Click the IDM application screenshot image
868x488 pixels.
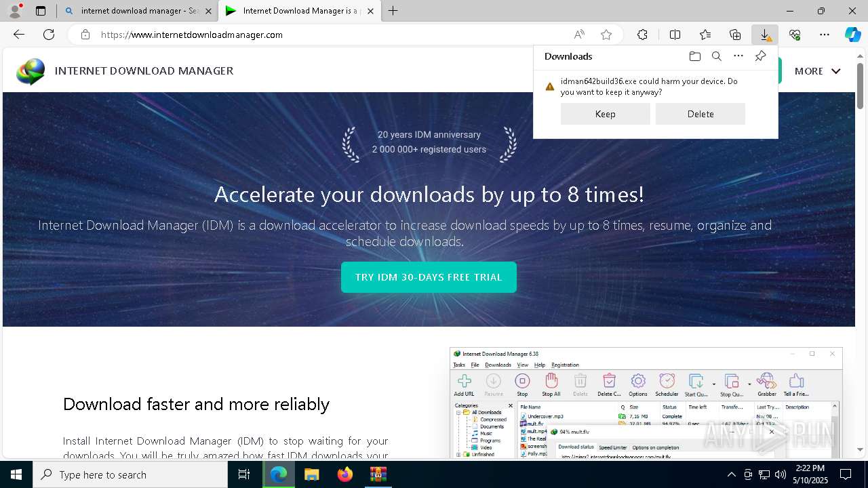coord(646,403)
